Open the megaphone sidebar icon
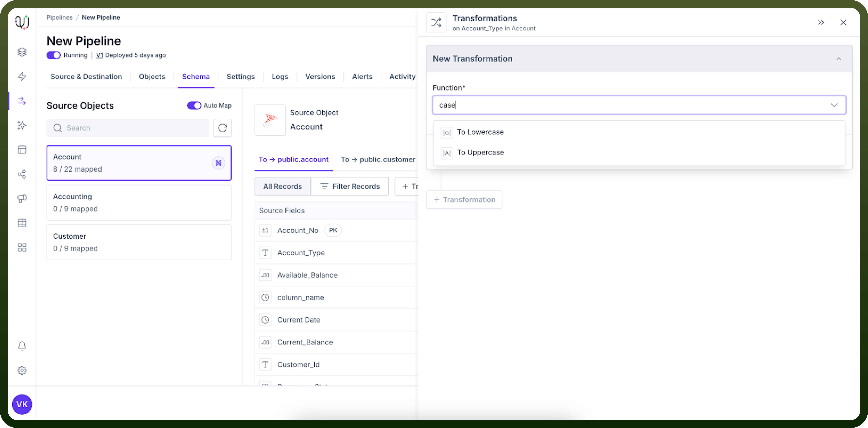 (22, 198)
